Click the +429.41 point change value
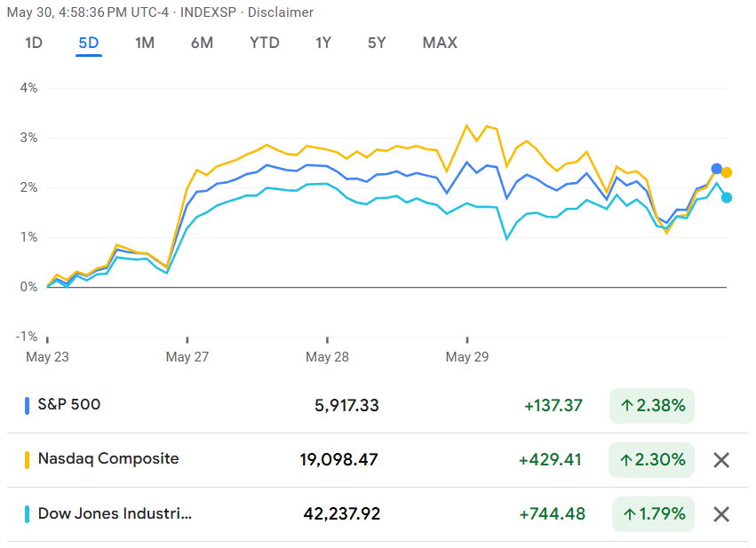 [x=550, y=460]
